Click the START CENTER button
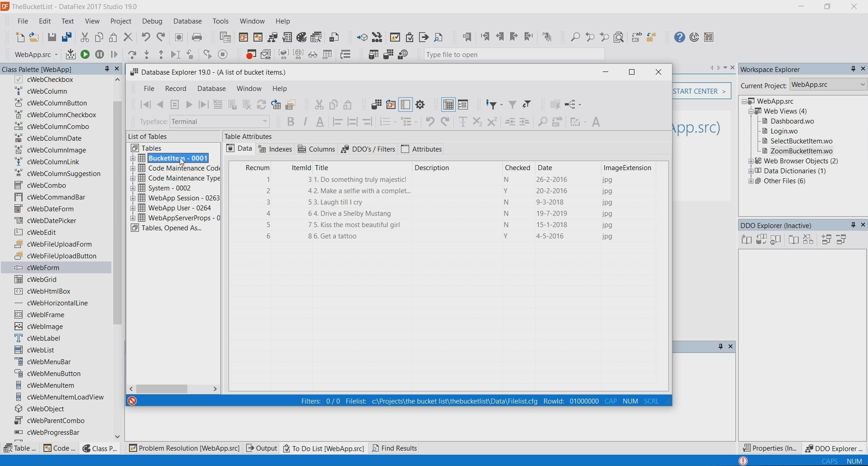868x466 pixels. (702, 91)
